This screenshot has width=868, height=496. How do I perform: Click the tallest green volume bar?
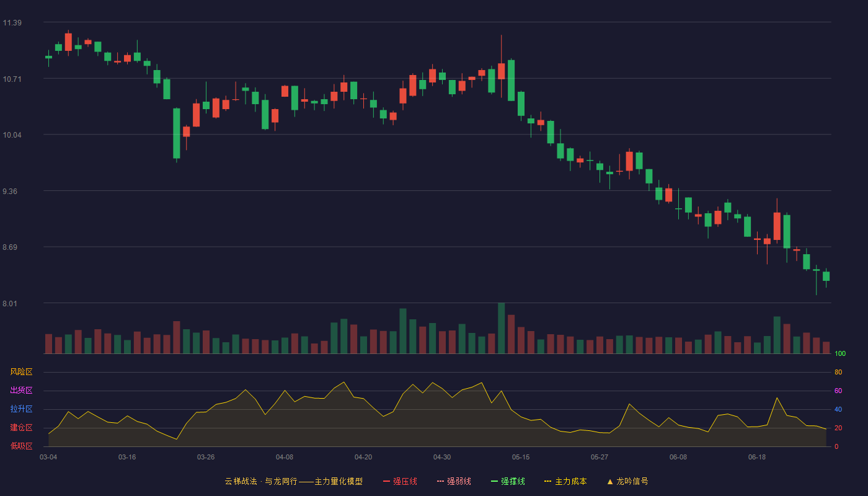pos(501,328)
